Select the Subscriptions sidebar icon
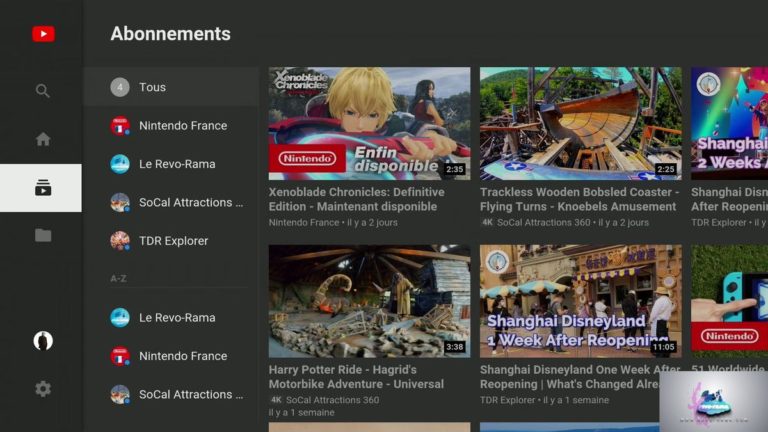Image resolution: width=768 pixels, height=432 pixels. coord(43,188)
